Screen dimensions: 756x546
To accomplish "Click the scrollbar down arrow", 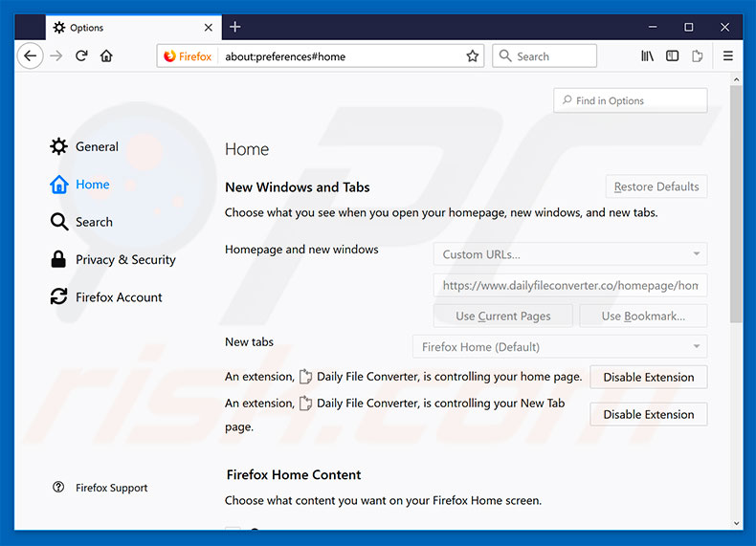I will click(736, 523).
